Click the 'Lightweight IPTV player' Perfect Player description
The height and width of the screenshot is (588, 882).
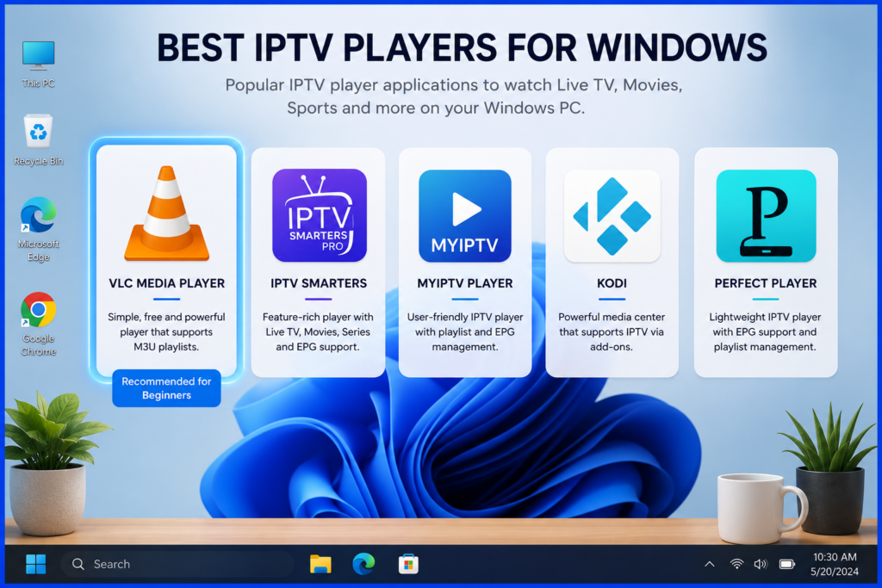pos(765,331)
